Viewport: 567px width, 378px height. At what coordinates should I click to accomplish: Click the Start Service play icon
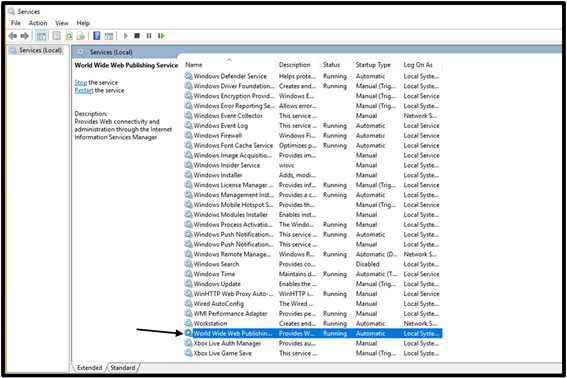[126, 36]
